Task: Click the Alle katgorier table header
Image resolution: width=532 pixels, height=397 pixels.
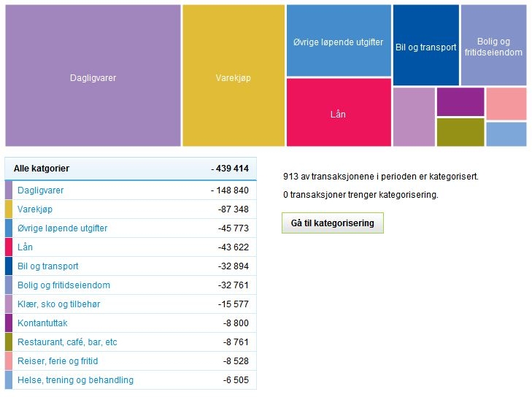Action: 42,169
